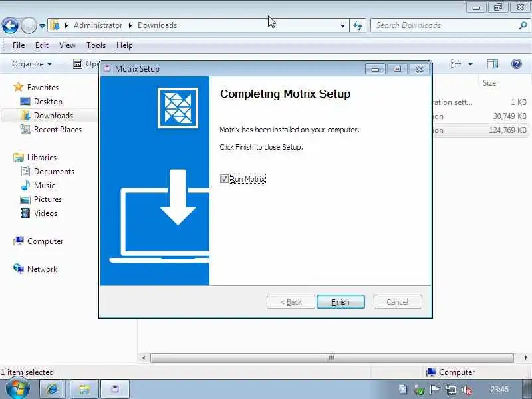Image resolution: width=532 pixels, height=399 pixels.
Task: Click the Motrix logo in the setup banner
Action: [178, 108]
